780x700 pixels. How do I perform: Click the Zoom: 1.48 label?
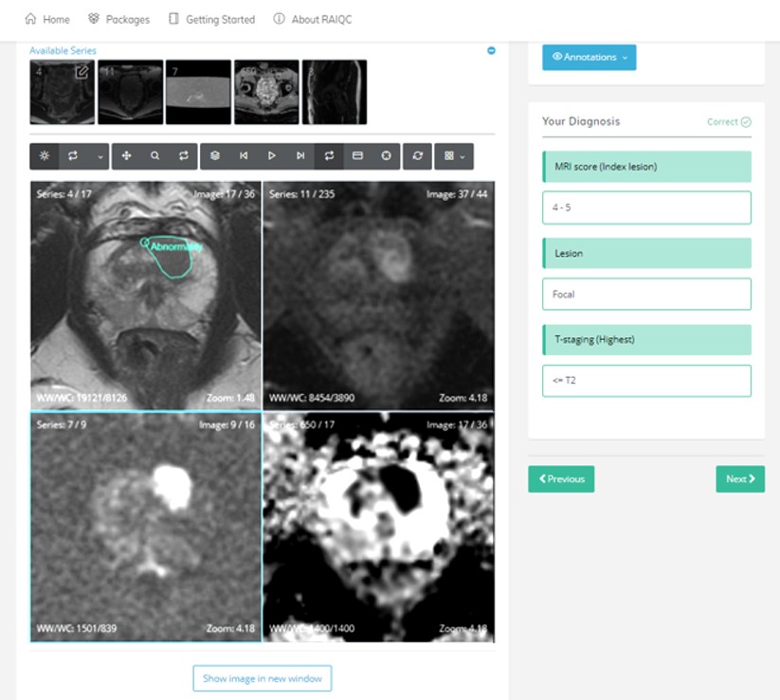tap(230, 398)
